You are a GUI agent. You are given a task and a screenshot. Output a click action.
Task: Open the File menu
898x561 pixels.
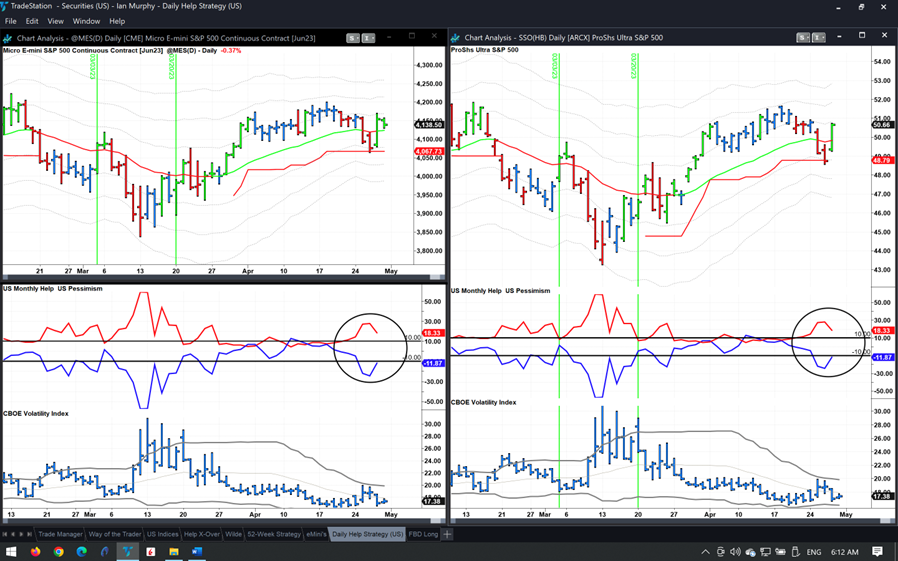[11, 21]
